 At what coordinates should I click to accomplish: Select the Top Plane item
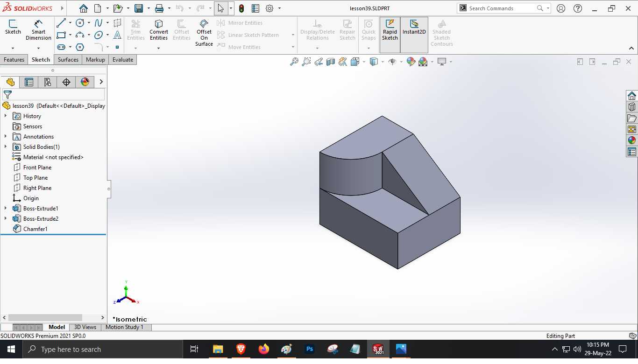coord(35,177)
